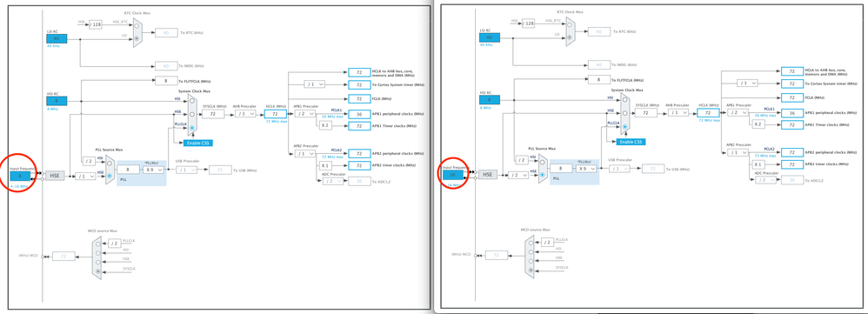Open APB1 Prescaler /2 dropdown, right diagram

(737, 112)
